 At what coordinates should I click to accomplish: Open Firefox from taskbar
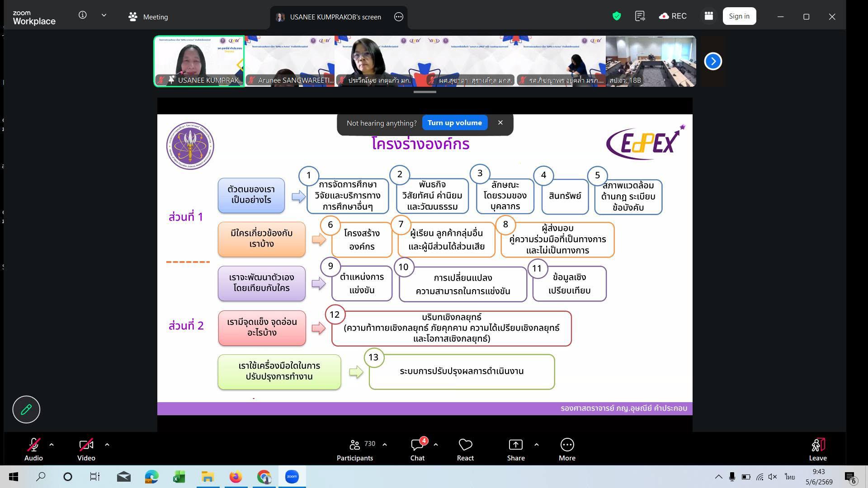(x=236, y=477)
